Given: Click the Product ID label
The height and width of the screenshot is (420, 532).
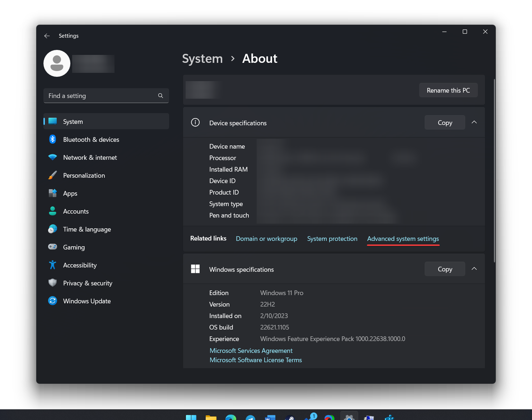Looking at the screenshot, I should [x=224, y=192].
